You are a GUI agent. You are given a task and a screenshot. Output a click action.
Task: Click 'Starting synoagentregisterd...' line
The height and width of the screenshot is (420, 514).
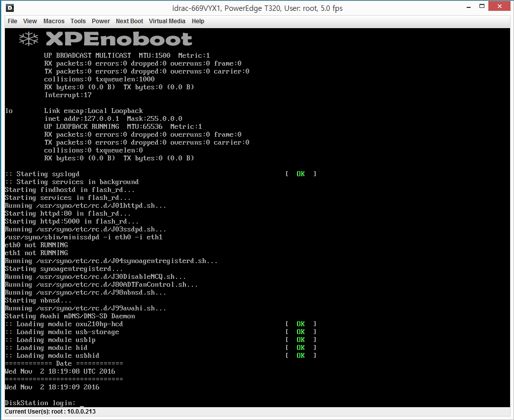coord(64,269)
